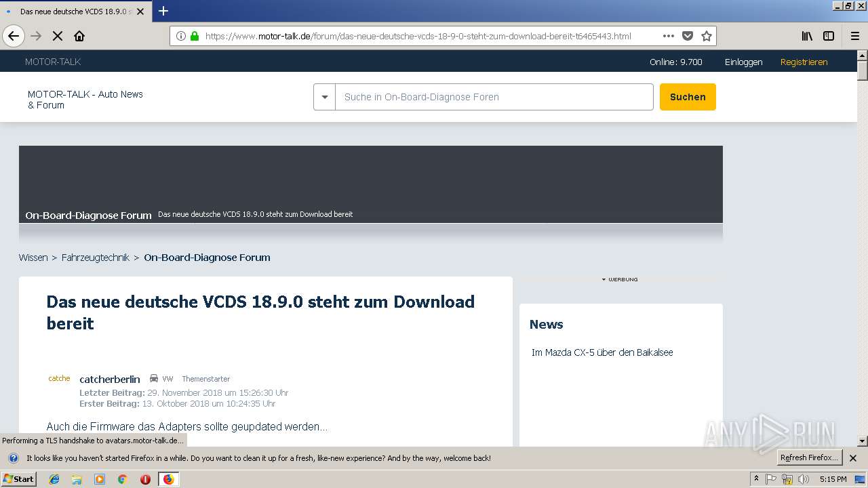This screenshot has width=868, height=488.
Task: Open Windows Explorer folder in taskbar
Action: 77,479
